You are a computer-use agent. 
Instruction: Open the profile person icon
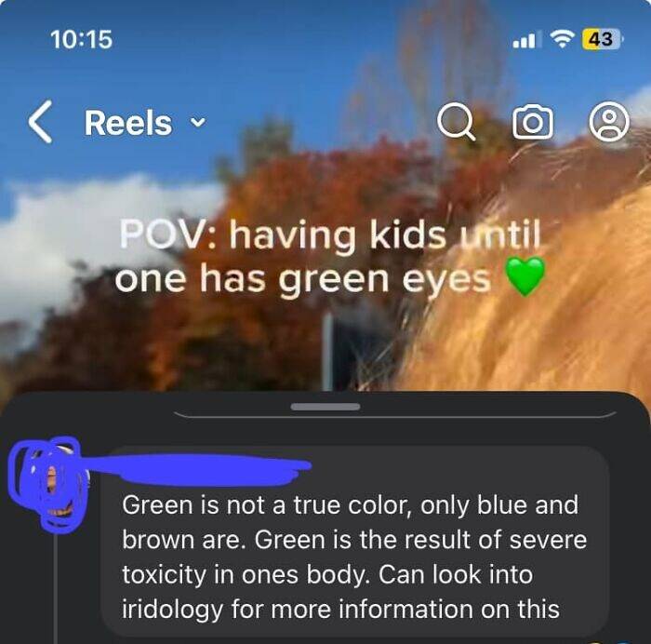coord(609,121)
